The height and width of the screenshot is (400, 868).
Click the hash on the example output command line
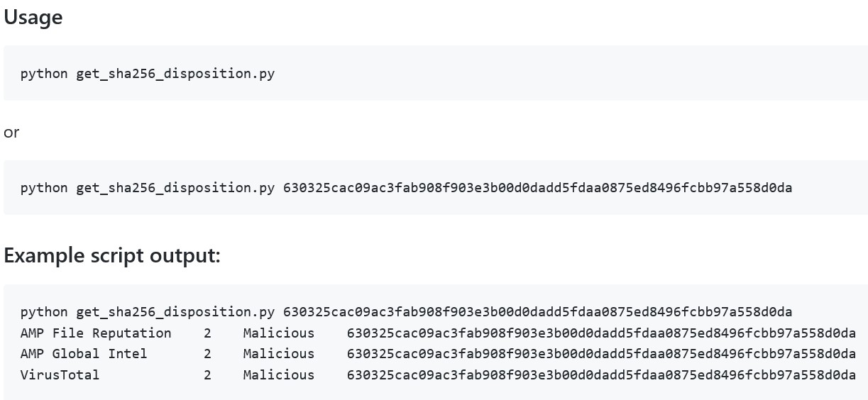click(537, 312)
